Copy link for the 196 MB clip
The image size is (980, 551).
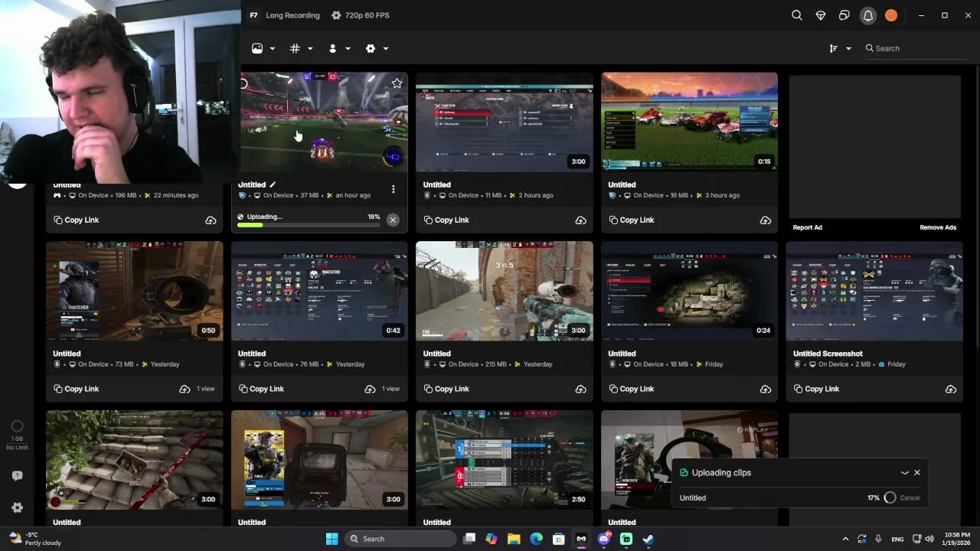coord(77,220)
